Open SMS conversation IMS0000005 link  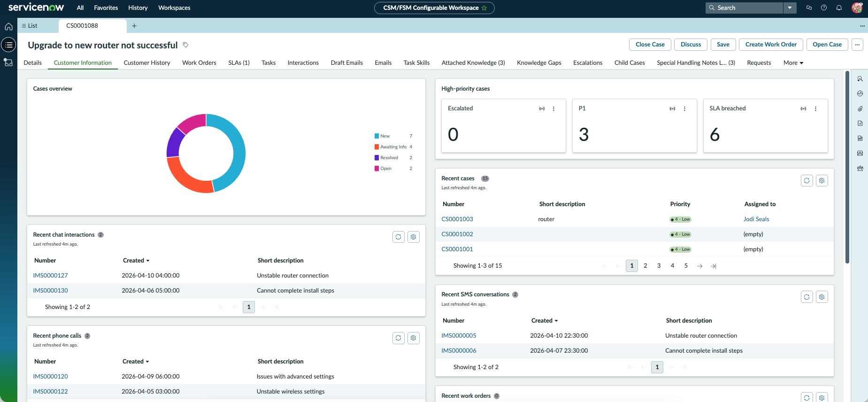point(459,336)
